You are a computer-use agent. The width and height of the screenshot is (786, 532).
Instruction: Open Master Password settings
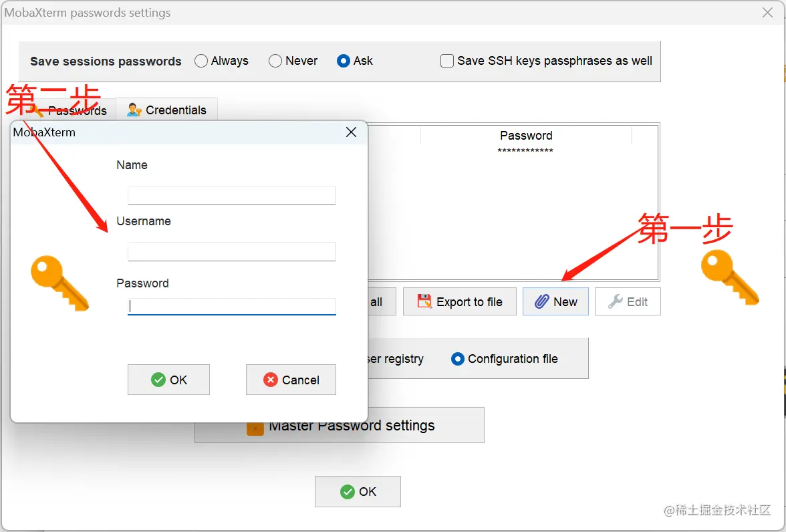[x=340, y=425]
